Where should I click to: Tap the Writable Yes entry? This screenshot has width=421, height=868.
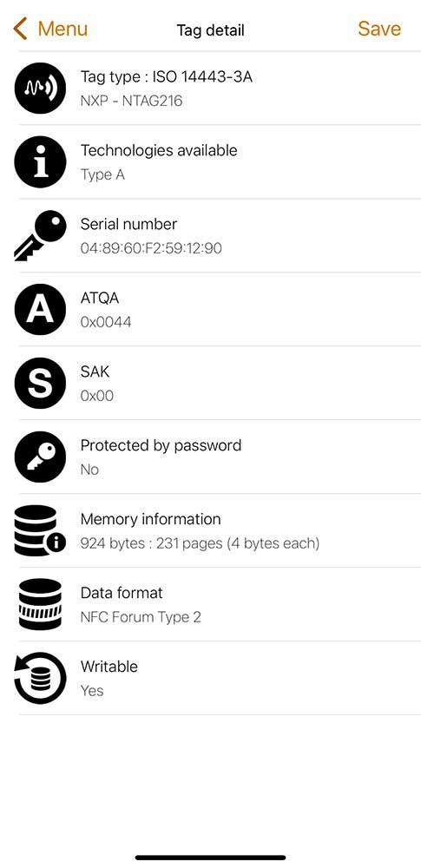(x=220, y=678)
